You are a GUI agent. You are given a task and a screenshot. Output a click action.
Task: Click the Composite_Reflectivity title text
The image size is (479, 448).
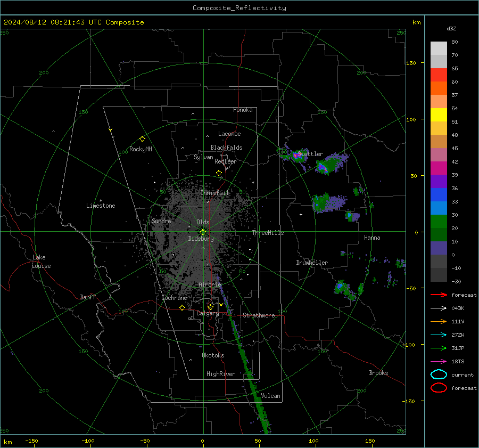(x=239, y=8)
